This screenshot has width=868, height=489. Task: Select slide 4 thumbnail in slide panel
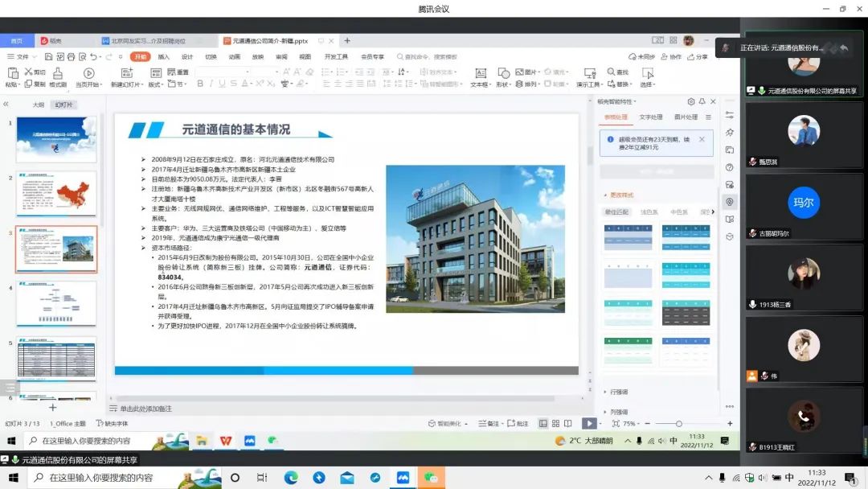click(56, 303)
